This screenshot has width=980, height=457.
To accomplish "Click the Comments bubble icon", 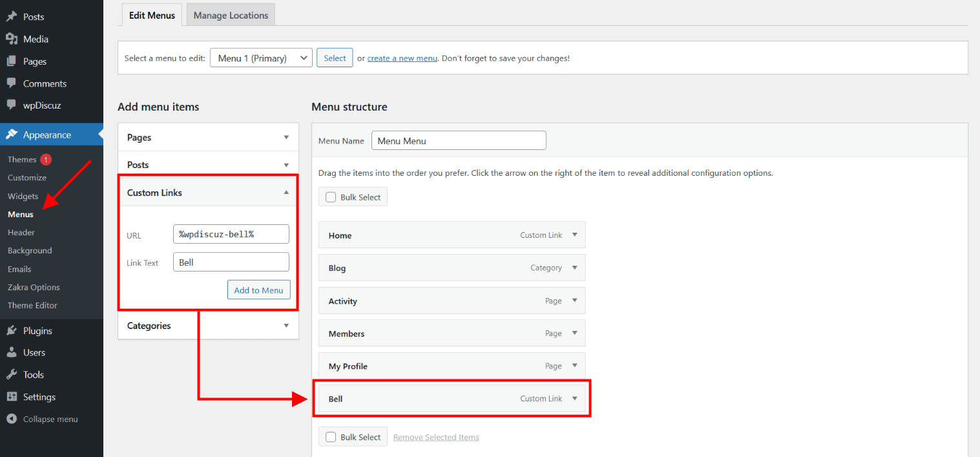I will (12, 83).
